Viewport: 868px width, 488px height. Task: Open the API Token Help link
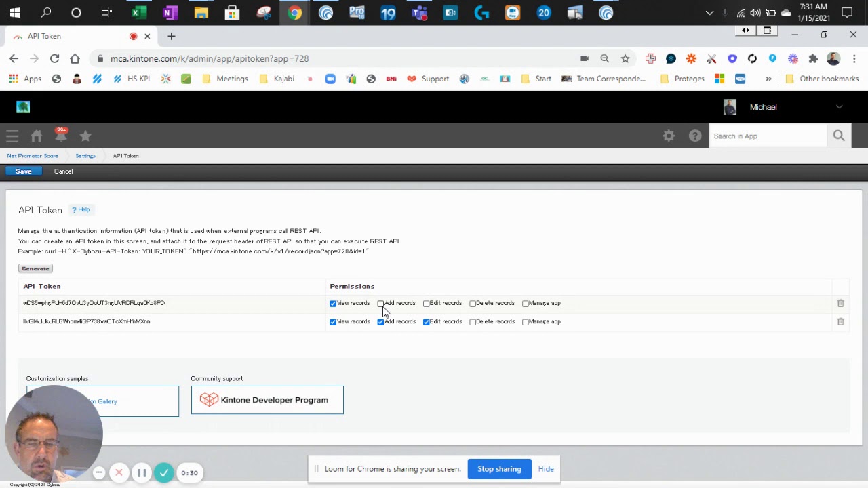(x=81, y=210)
